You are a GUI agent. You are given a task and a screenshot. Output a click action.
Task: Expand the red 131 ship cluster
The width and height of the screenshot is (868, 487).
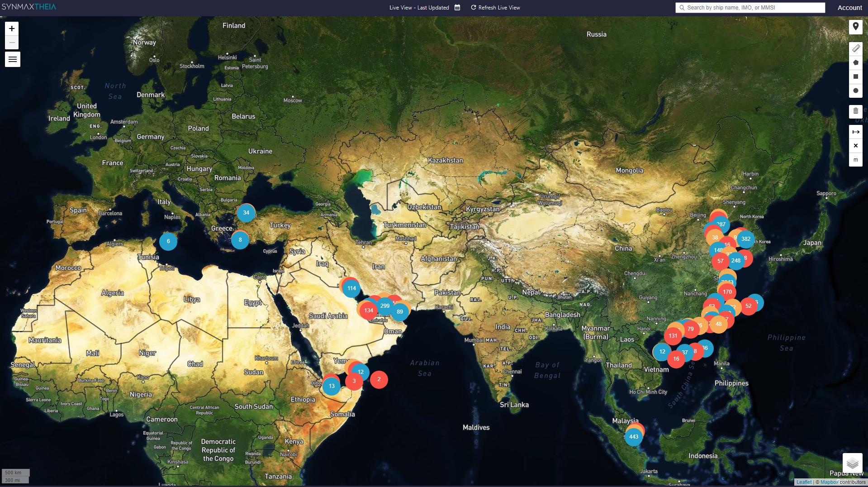coord(673,336)
